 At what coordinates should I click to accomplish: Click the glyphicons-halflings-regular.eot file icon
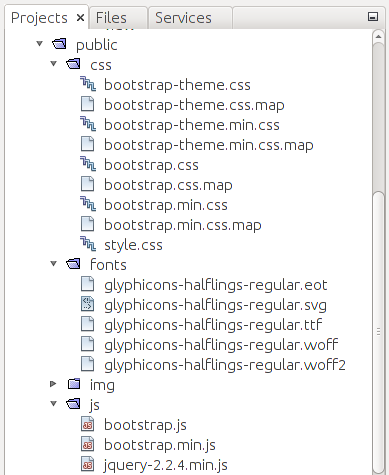[x=88, y=284]
